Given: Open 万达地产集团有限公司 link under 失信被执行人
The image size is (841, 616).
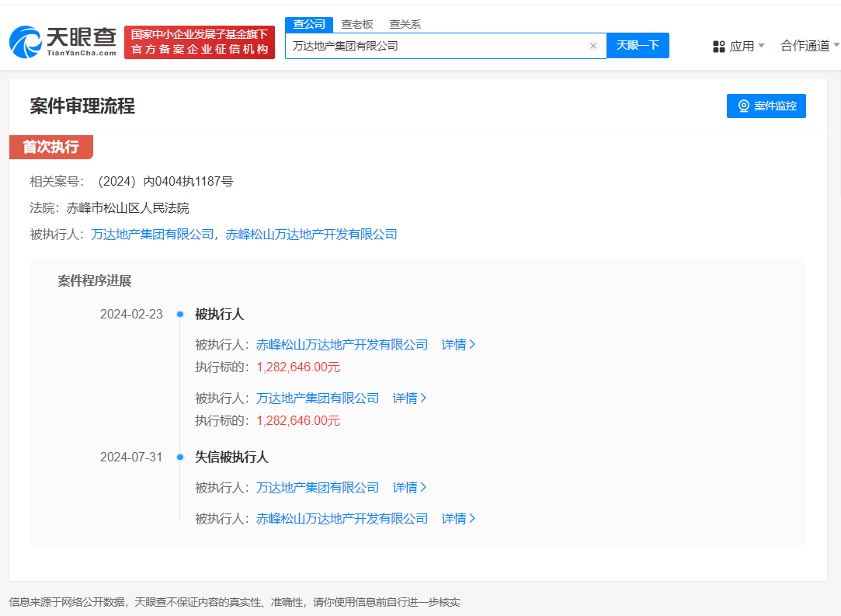Looking at the screenshot, I should (x=316, y=487).
